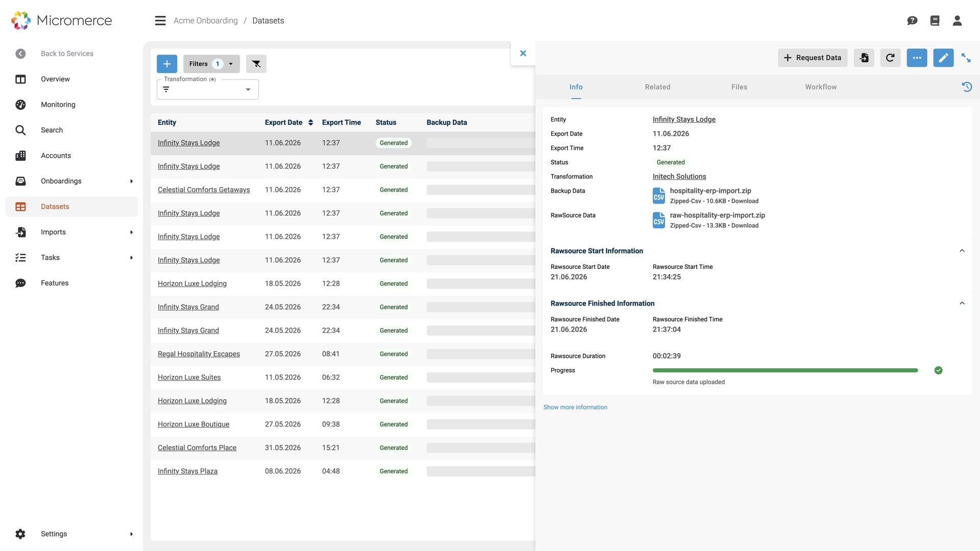The image size is (980, 551).
Task: Switch to the Info tab
Action: pyautogui.click(x=576, y=87)
